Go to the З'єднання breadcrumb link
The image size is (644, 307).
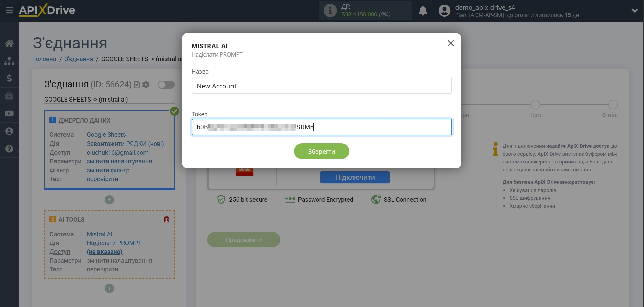pos(79,59)
